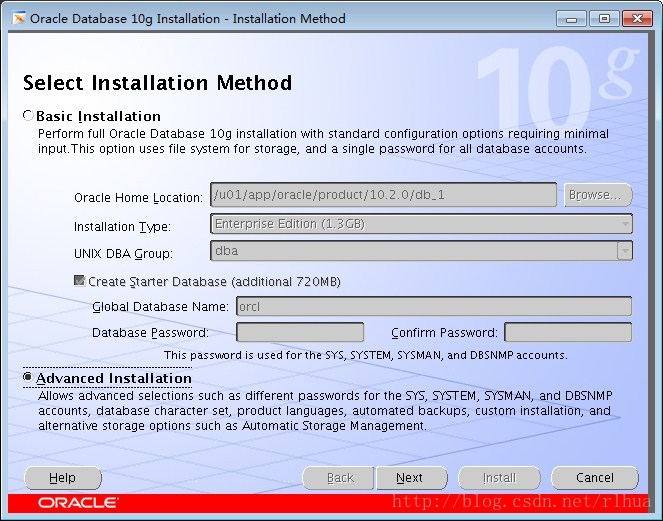Screen dimensions: 663x521
Task: Maximize the installer window
Action: (604, 19)
